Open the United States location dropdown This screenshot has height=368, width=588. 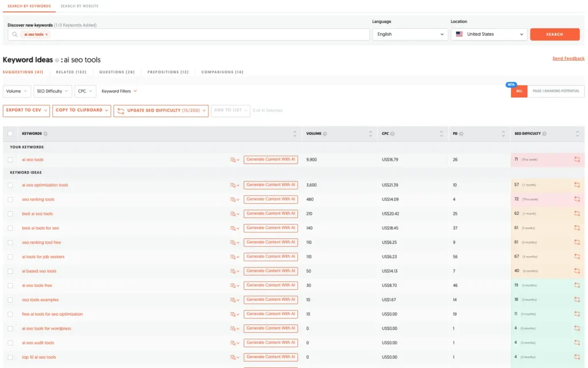point(489,34)
